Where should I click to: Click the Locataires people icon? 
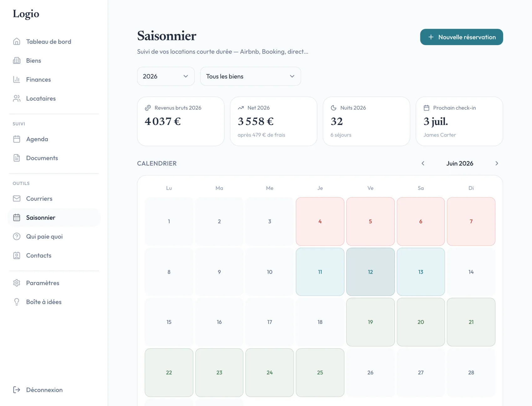click(17, 99)
